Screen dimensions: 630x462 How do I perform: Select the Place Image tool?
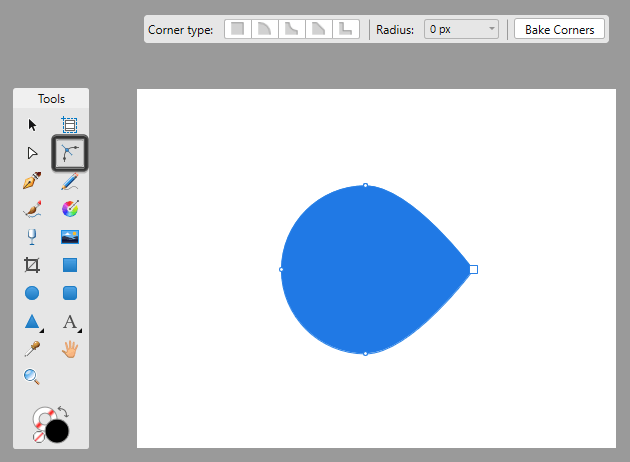point(70,237)
